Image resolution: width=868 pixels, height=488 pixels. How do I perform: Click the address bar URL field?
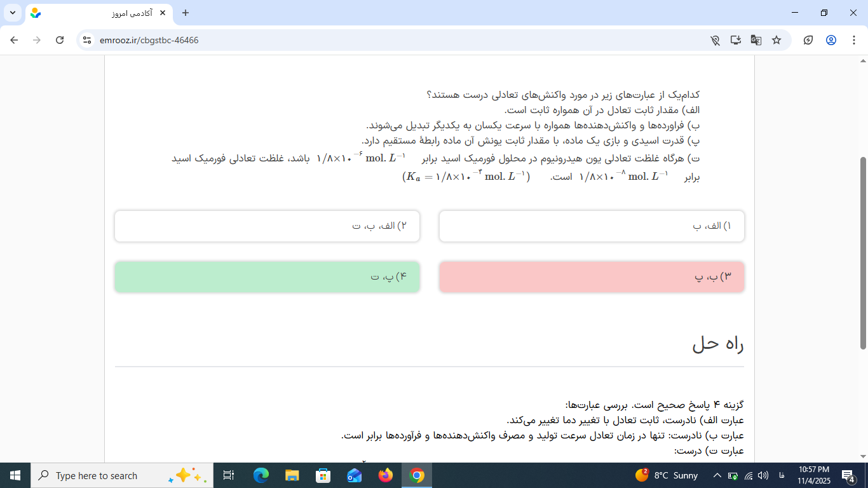[x=381, y=40]
